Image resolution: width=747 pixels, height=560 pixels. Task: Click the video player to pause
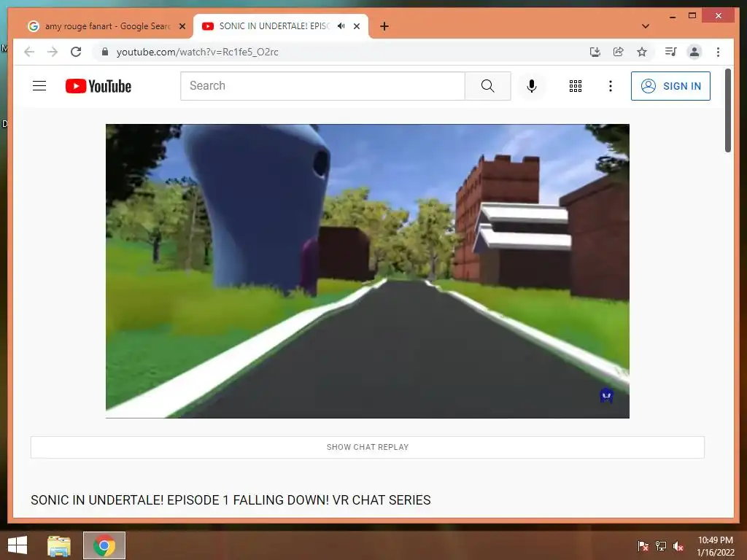point(368,271)
